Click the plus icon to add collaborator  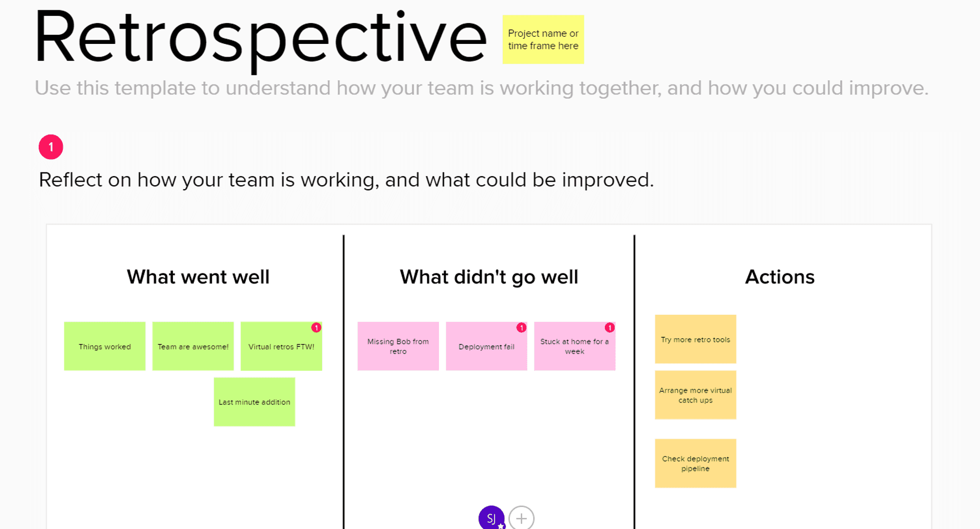(x=521, y=518)
